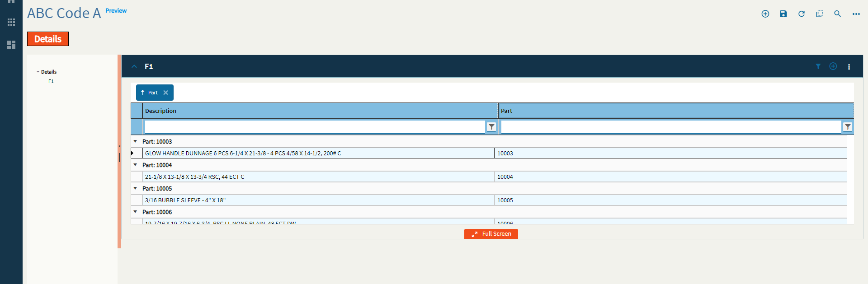868x284 pixels.
Task: Select the GLOW HANDLE DUNNAGE description cell
Action: [318, 154]
